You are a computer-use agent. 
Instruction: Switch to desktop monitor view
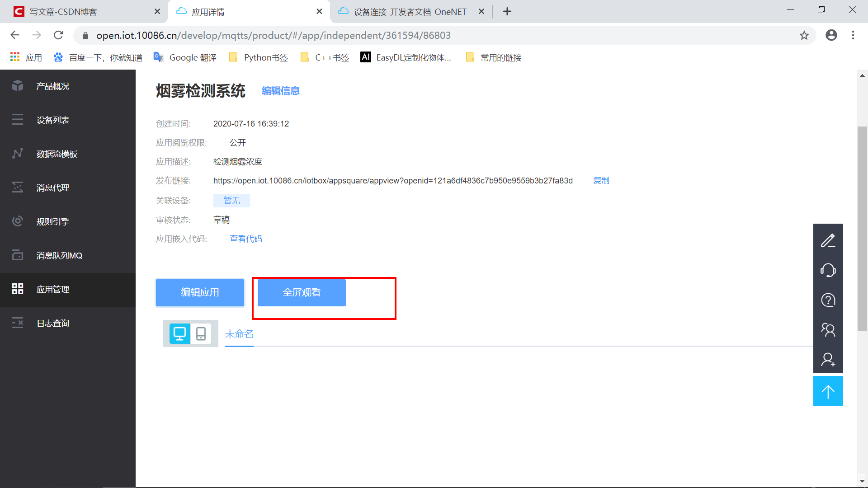[x=179, y=334]
